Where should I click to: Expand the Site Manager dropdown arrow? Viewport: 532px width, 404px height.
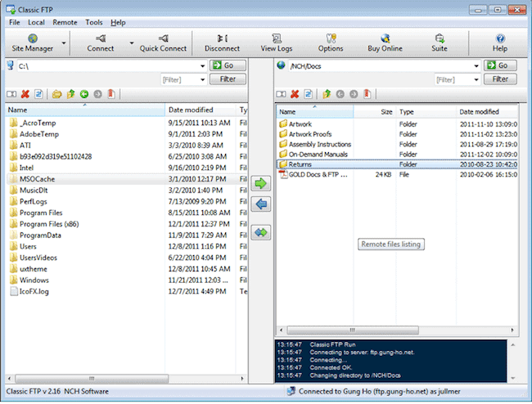coord(64,43)
